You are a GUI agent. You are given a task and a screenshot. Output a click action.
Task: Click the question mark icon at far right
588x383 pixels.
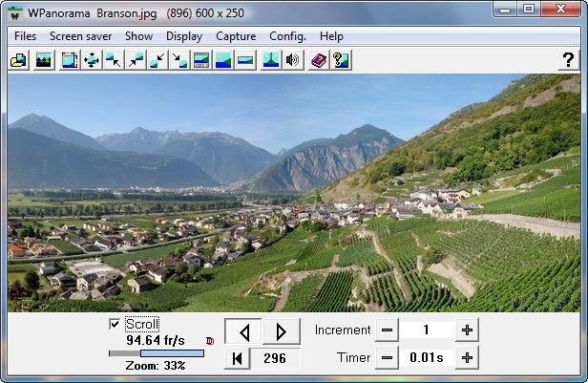click(567, 60)
